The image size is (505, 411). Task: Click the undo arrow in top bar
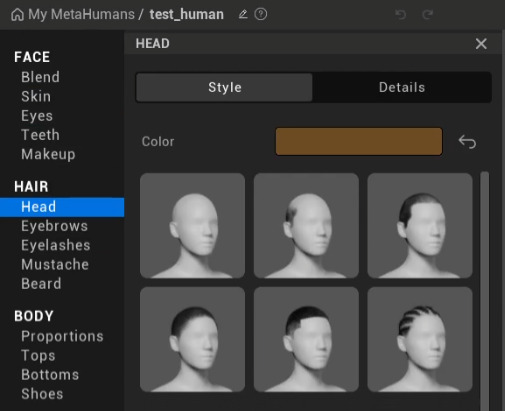click(401, 15)
